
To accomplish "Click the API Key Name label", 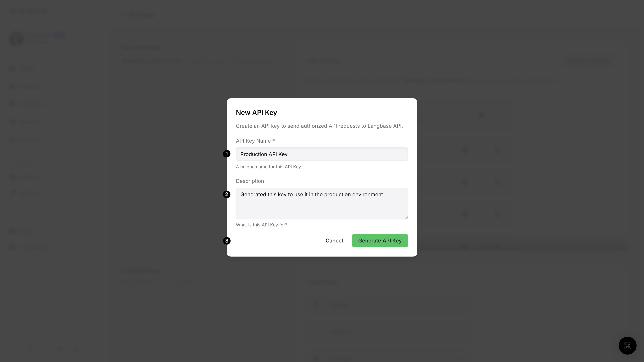I will 253,141.
